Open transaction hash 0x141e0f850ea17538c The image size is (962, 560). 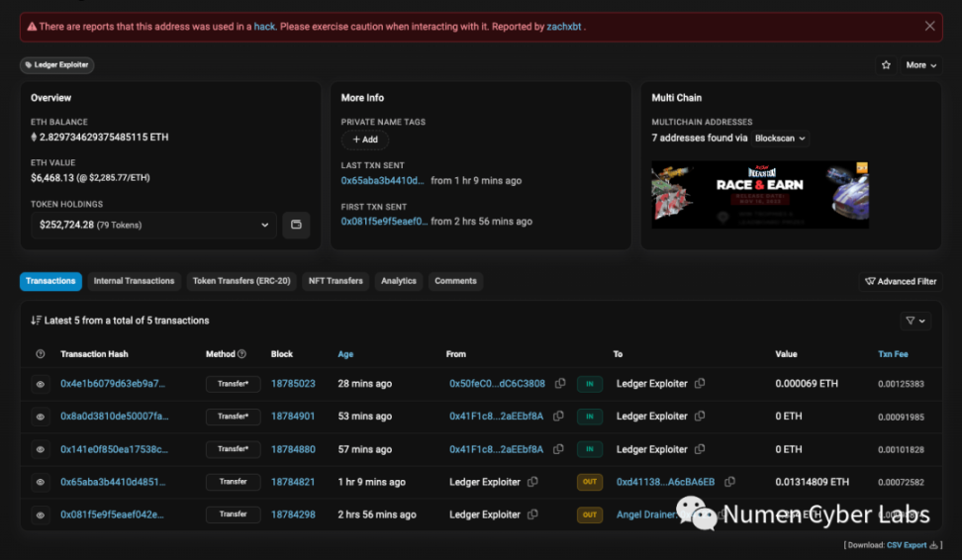[114, 449]
